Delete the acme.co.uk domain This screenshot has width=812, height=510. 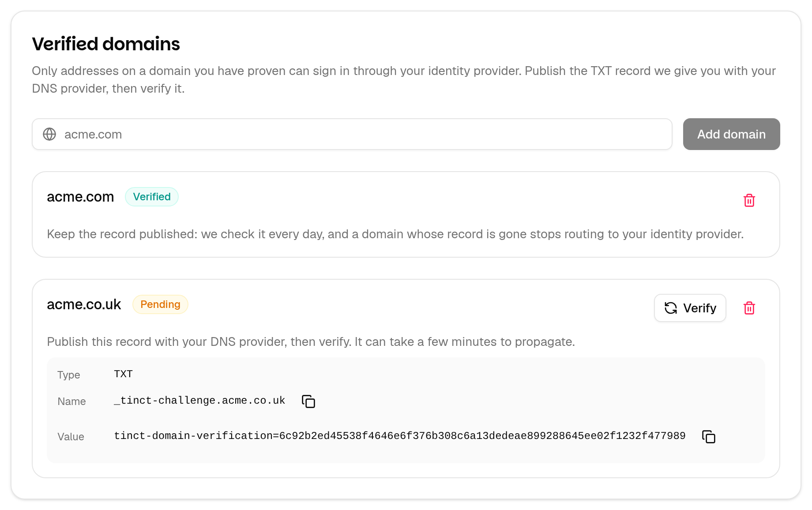tap(749, 308)
